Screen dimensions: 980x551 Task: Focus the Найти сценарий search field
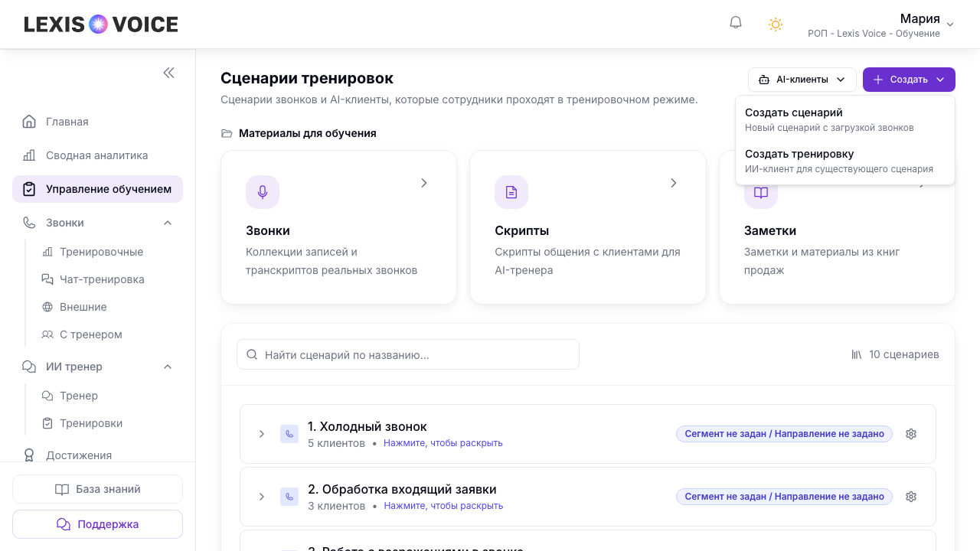408,354
